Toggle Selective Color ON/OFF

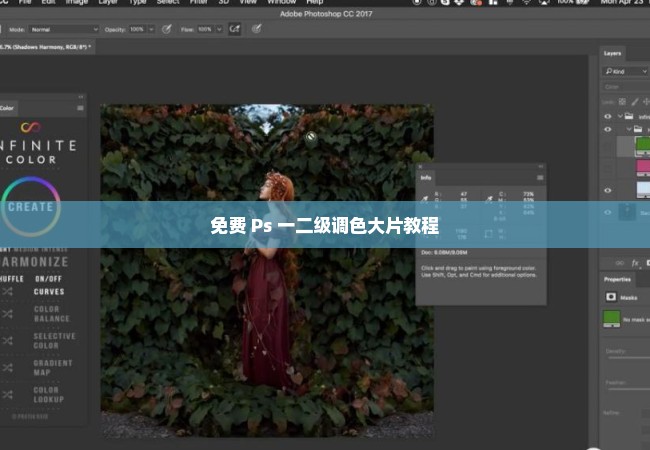coord(54,341)
